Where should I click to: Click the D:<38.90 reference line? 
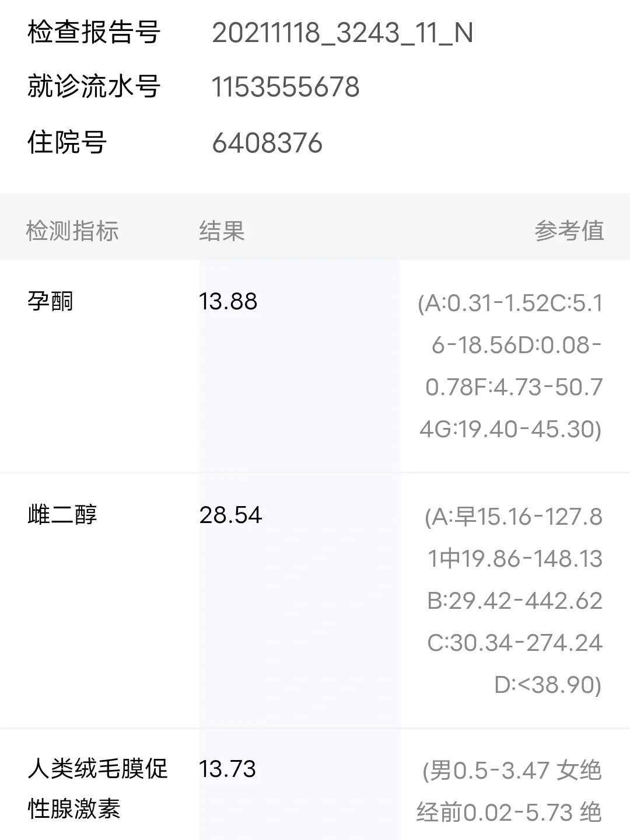[x=547, y=685]
